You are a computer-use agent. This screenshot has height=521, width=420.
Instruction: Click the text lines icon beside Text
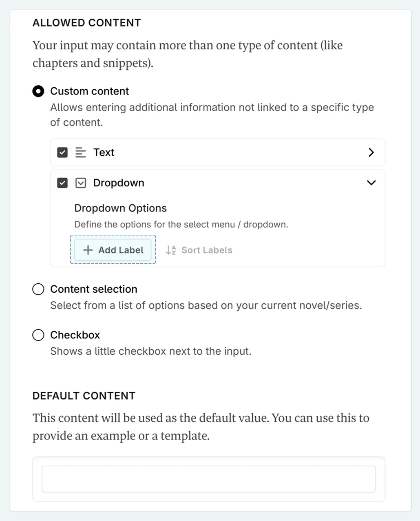pyautogui.click(x=81, y=152)
